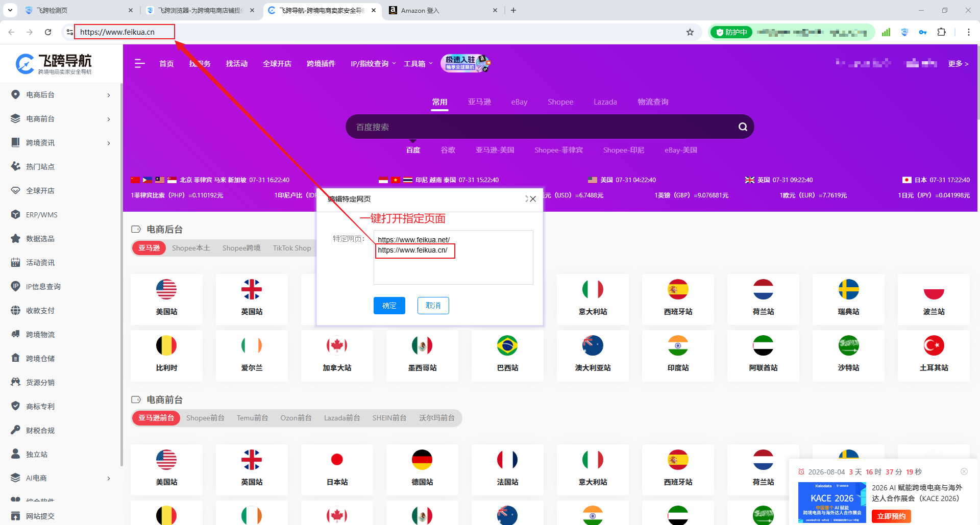This screenshot has height=525, width=980.
Task: Open the 阿联酋站 flag card
Action: (x=763, y=355)
